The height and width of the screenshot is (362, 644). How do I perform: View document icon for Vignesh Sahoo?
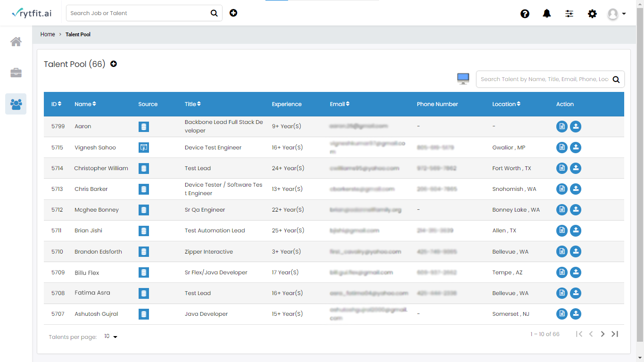tap(562, 148)
